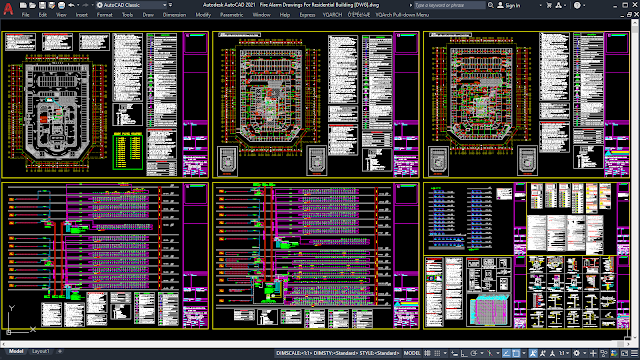
Task: Click the UCS axis icon in drawing
Action: (20, 320)
